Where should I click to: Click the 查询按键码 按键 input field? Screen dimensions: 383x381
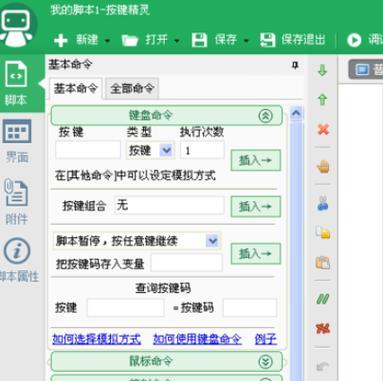126,307
